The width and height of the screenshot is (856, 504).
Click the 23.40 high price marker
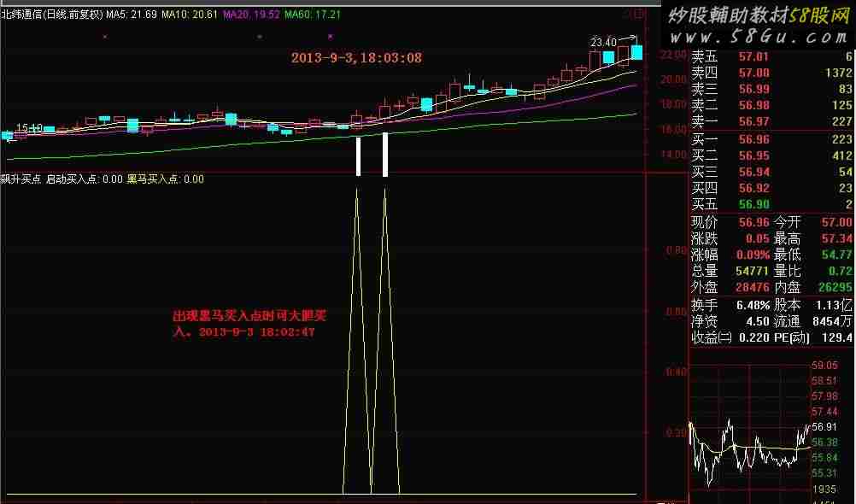tap(603, 42)
